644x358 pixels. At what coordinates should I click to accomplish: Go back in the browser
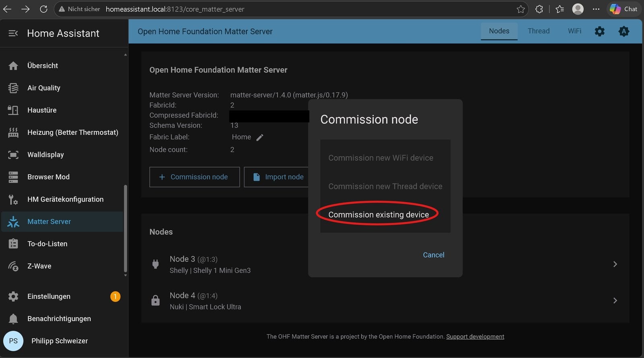pyautogui.click(x=8, y=9)
